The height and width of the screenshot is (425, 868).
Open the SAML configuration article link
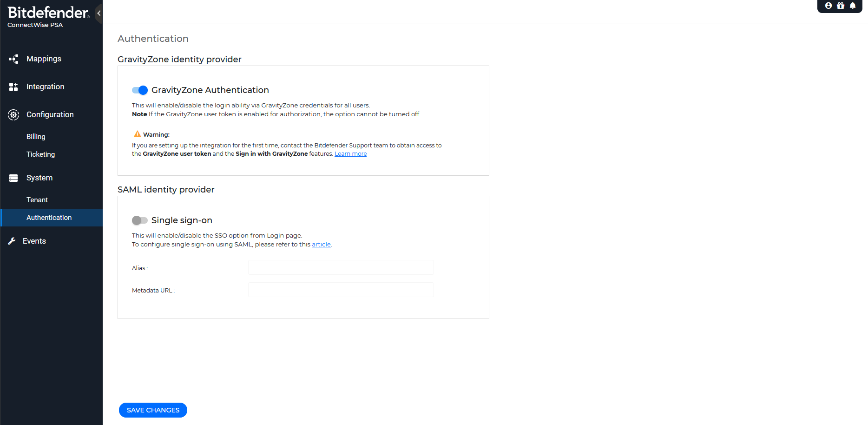[x=321, y=245]
